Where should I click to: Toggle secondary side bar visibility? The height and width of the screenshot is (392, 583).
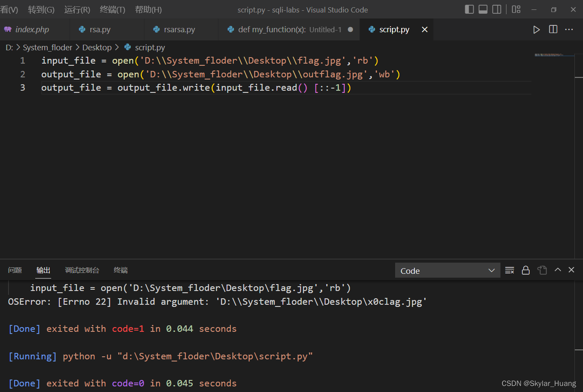[497, 9]
